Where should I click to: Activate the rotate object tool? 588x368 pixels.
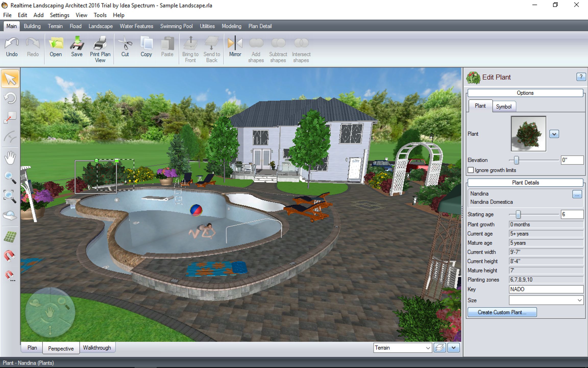pos(10,98)
